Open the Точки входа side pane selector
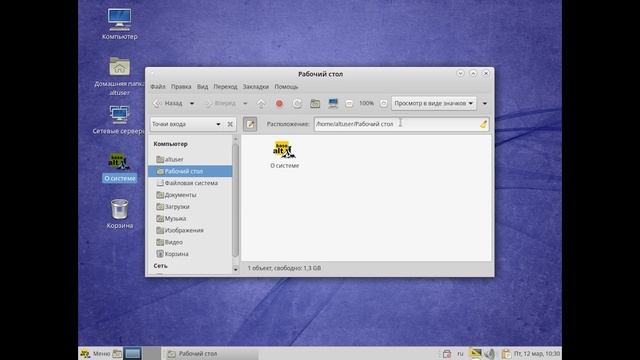The image size is (640, 360). [x=186, y=124]
